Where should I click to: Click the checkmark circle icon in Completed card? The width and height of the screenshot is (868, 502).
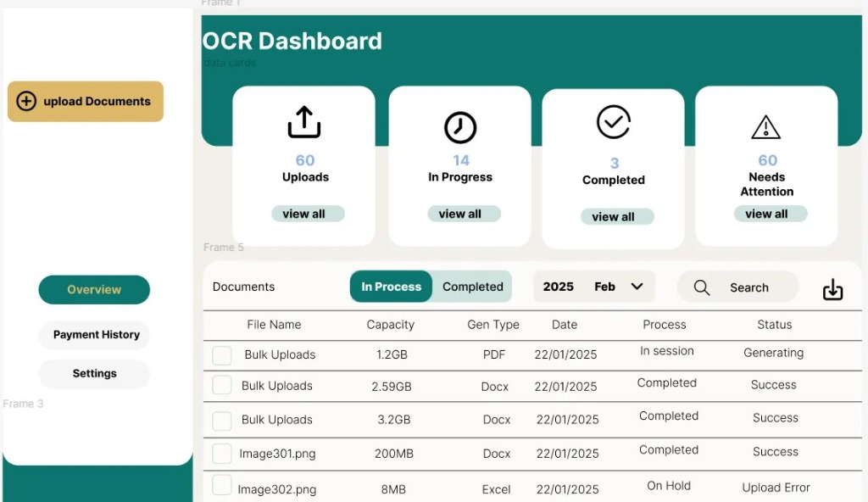click(614, 122)
